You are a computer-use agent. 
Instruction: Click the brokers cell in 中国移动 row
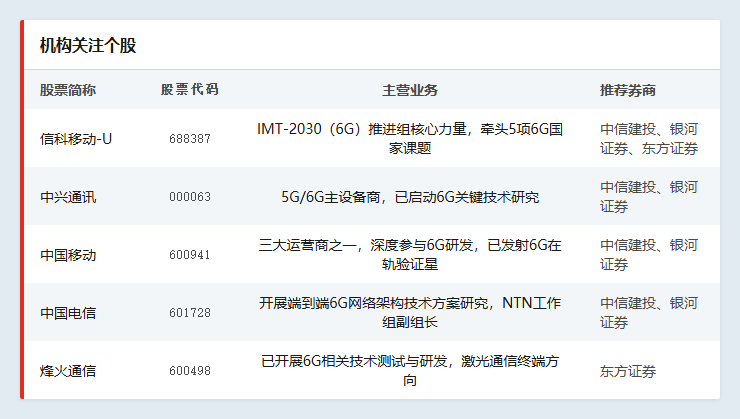(x=649, y=254)
